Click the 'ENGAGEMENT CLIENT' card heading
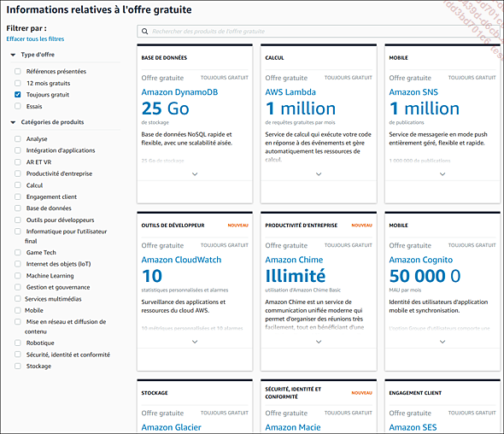The height and width of the screenshot is (434, 504). point(415,393)
